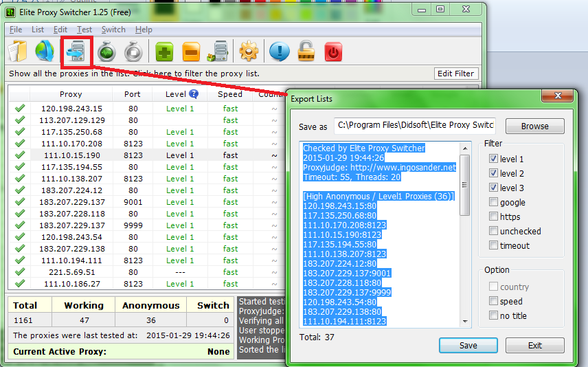
Task: Click port 9999 cell
Action: tap(133, 225)
